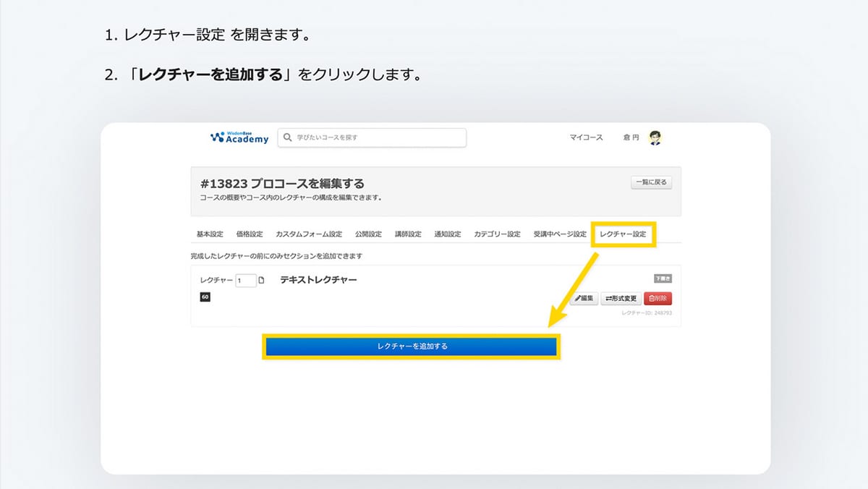
Task: Open the マイコース link
Action: (586, 137)
